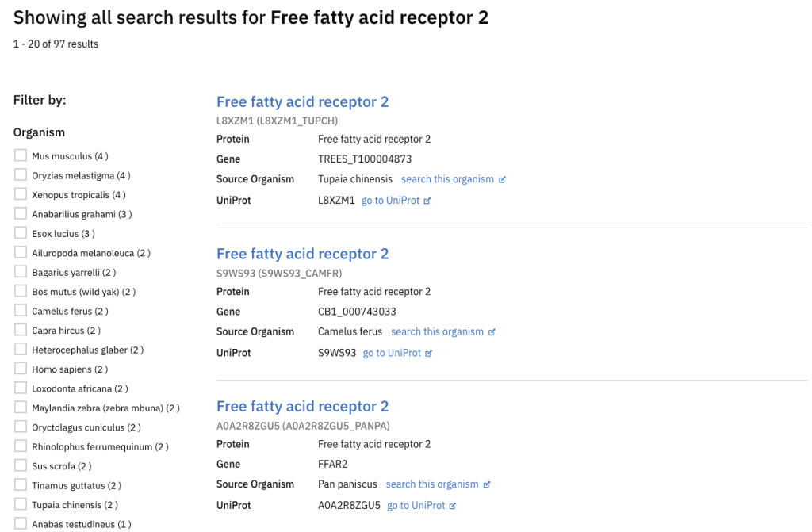Click external link icon beside Pan paniscus search
This screenshot has height=532, width=812.
[487, 484]
